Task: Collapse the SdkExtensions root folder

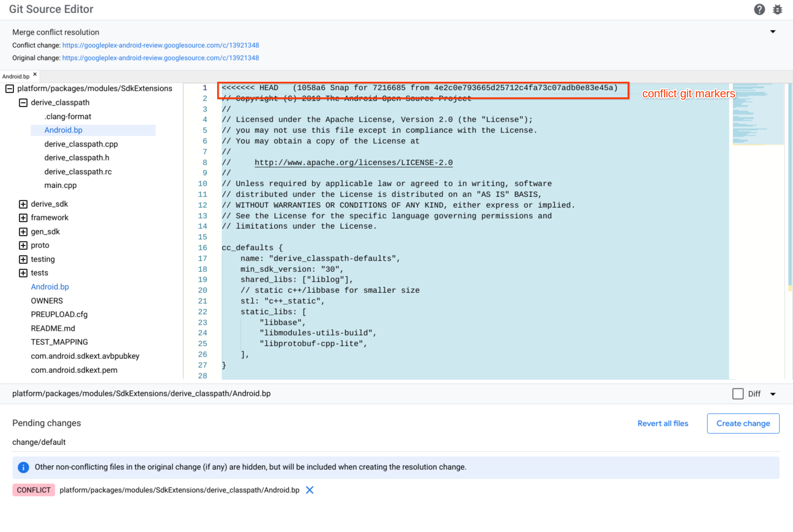Action: (x=9, y=88)
